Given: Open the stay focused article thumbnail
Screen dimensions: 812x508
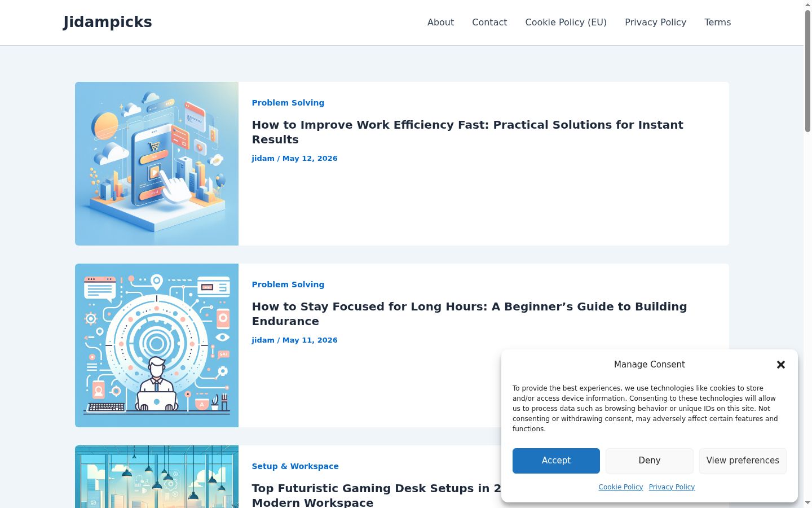Looking at the screenshot, I should pyautogui.click(x=157, y=345).
